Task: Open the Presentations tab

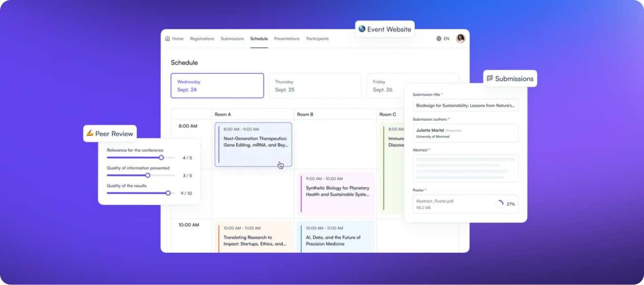Action: (287, 38)
